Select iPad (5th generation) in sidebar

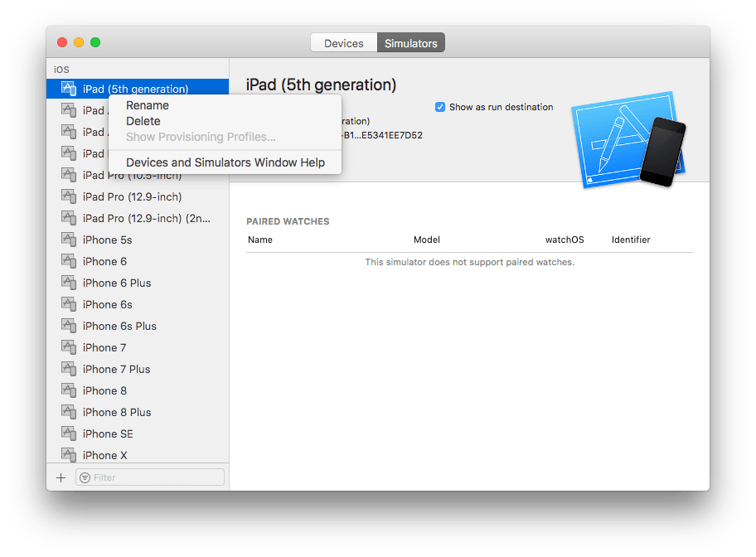pos(138,89)
